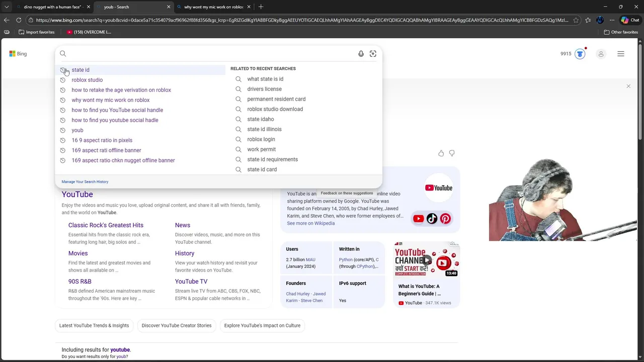Image resolution: width=644 pixels, height=362 pixels.
Task: Choose related search 'roblox login'
Action: [261, 139]
